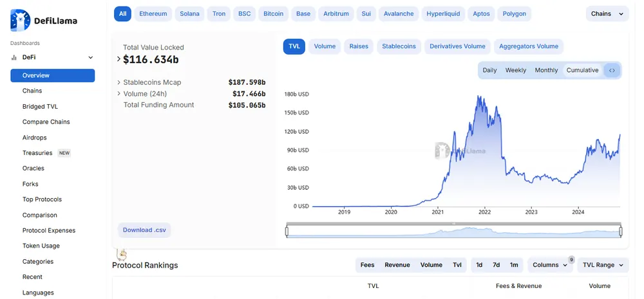
Task: Collapse the DeFi sidebar section chevron
Action: pyautogui.click(x=91, y=58)
